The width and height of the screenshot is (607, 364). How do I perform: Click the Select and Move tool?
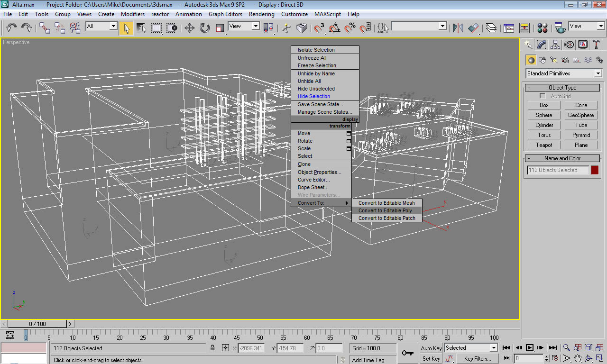click(x=190, y=28)
